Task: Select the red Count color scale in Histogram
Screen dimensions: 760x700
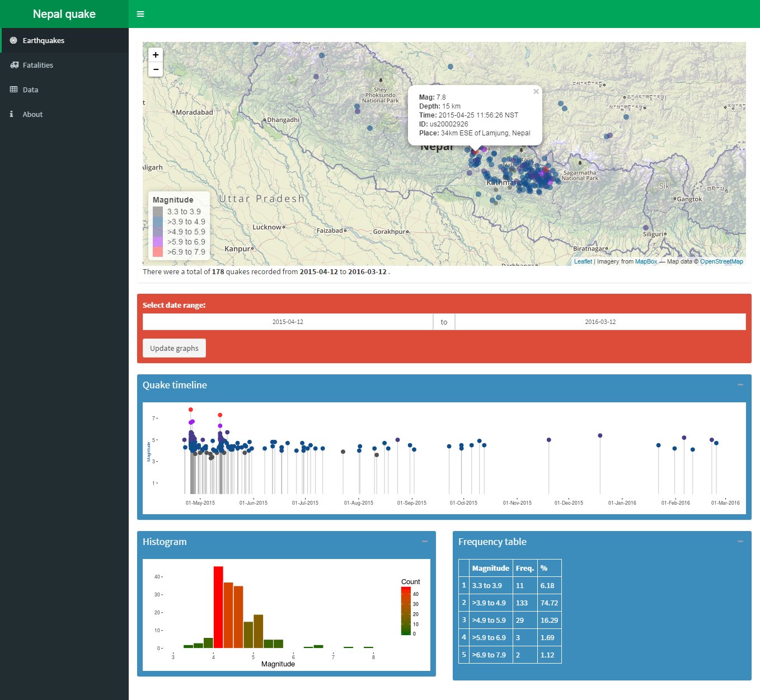Action: pos(405,590)
